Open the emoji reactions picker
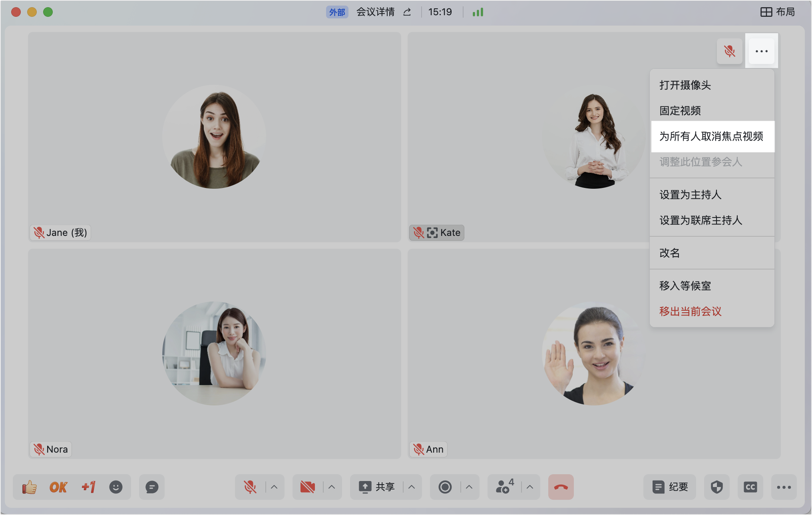The width and height of the screenshot is (812, 515). point(116,487)
